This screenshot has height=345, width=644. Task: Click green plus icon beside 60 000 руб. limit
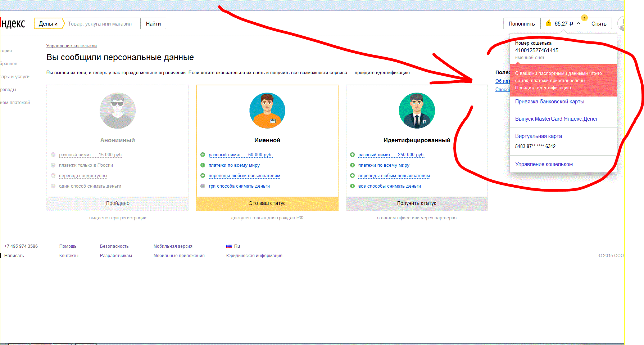click(203, 155)
